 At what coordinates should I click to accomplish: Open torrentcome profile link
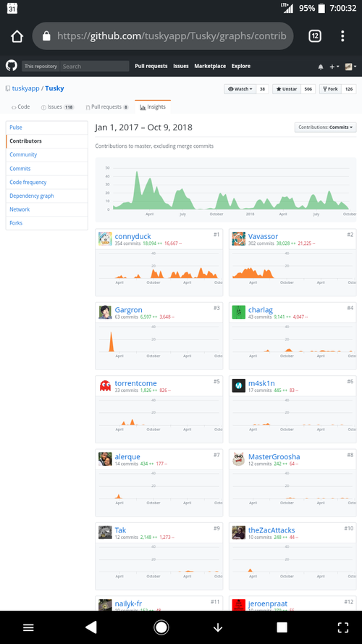(x=136, y=383)
